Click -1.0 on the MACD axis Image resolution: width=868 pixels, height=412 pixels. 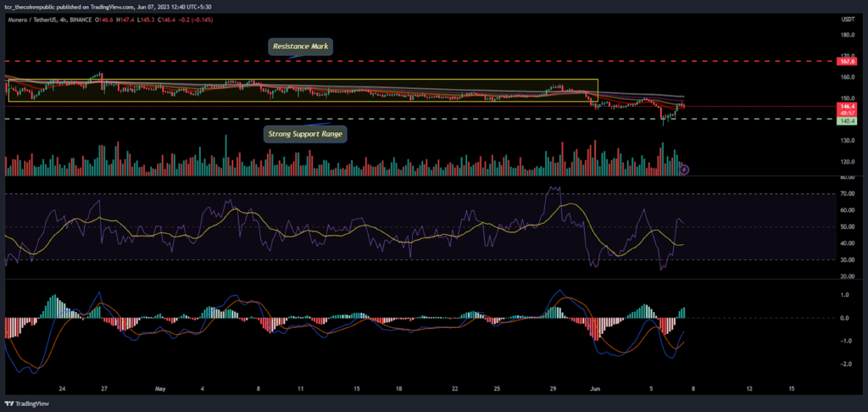click(845, 341)
